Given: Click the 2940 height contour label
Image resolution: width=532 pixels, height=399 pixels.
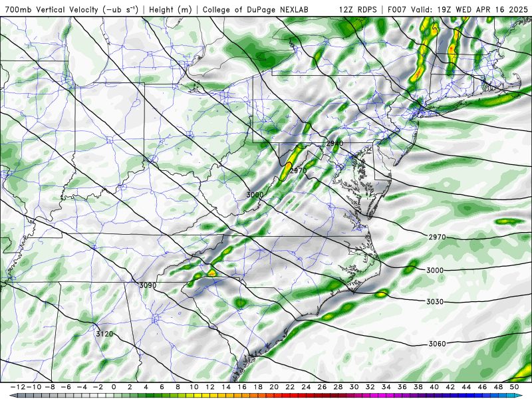Looking at the screenshot, I should click(x=334, y=144).
